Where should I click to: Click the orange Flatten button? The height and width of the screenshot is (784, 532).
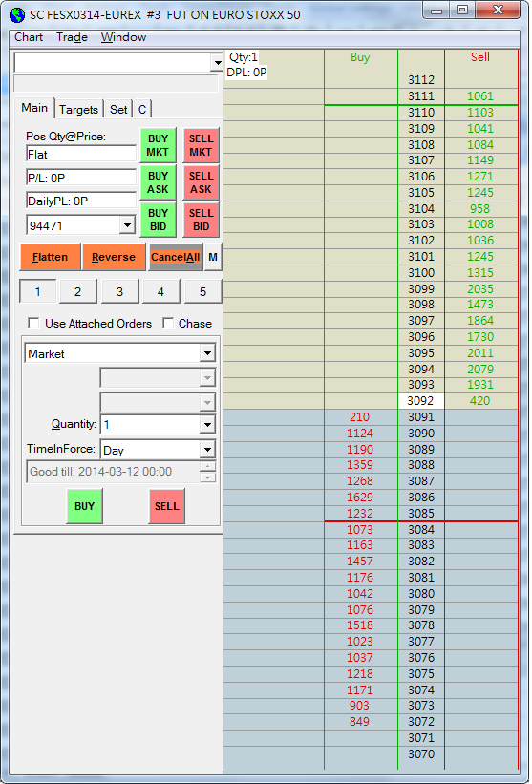(x=50, y=257)
